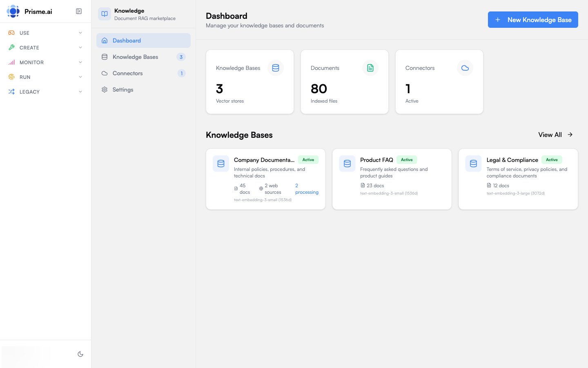Go to Knowledge Bases in the sidebar

pyautogui.click(x=143, y=57)
